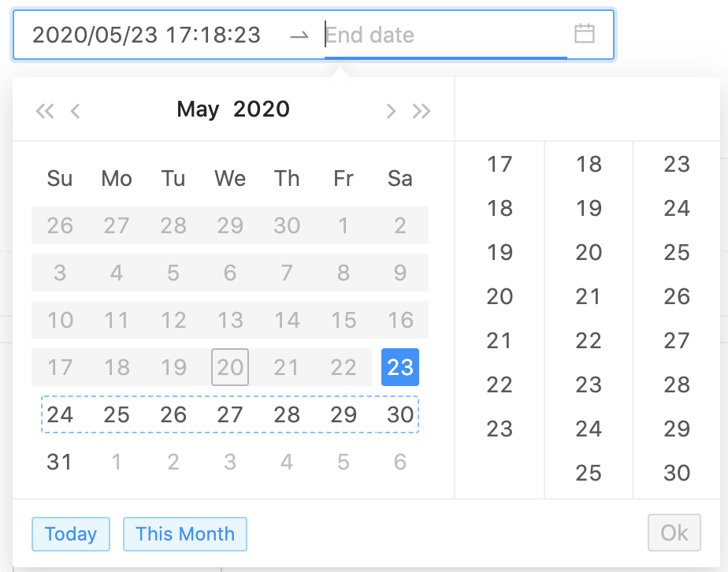Screen dimensions: 728x572
Task: Select the highlighted day 23
Action: (399, 367)
